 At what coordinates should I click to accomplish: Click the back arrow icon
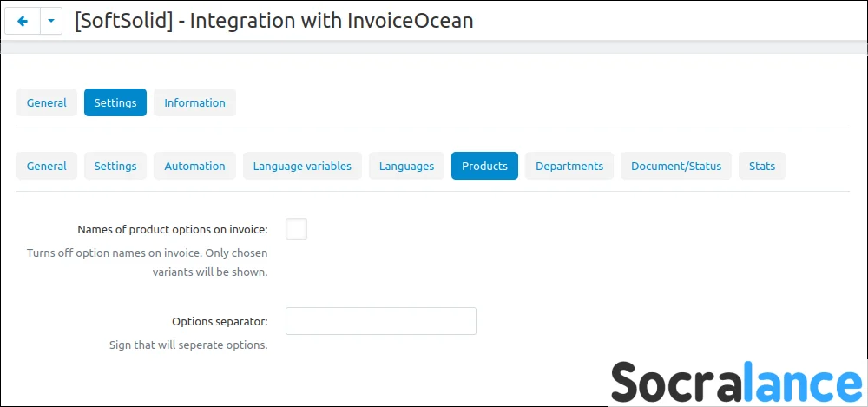[23, 22]
